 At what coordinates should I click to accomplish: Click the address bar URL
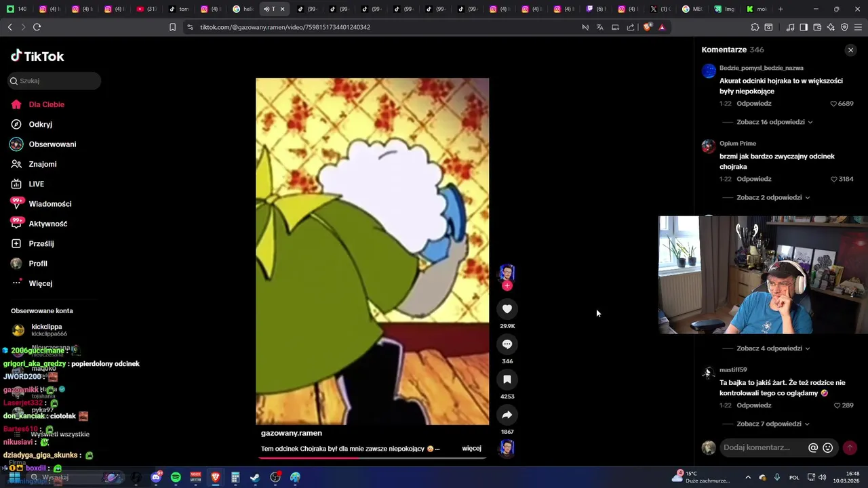click(x=285, y=27)
